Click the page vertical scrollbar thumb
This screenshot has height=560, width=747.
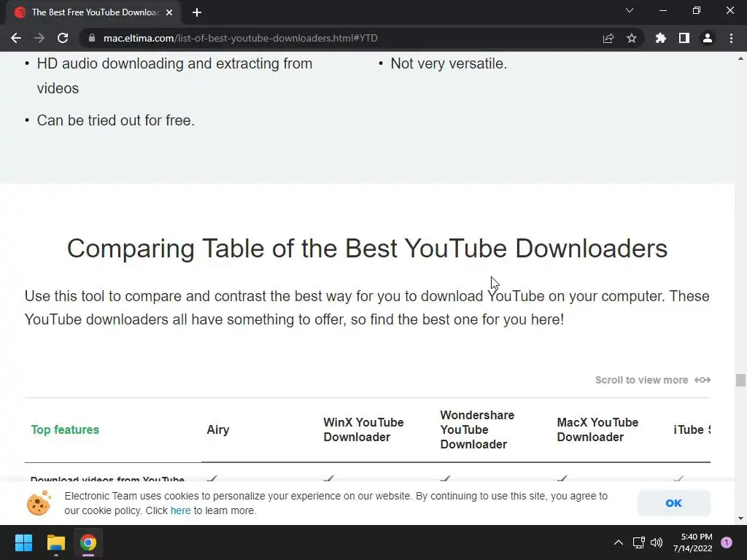[740, 380]
